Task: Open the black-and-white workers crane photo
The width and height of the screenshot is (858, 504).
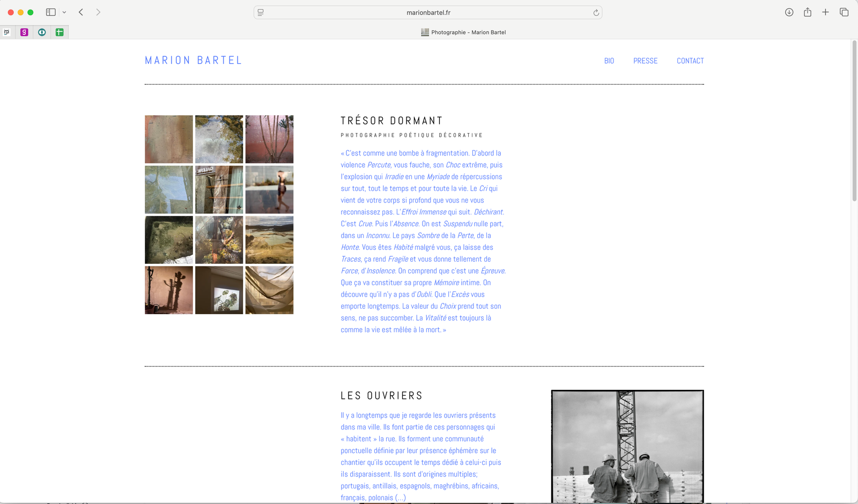Action: 627,446
